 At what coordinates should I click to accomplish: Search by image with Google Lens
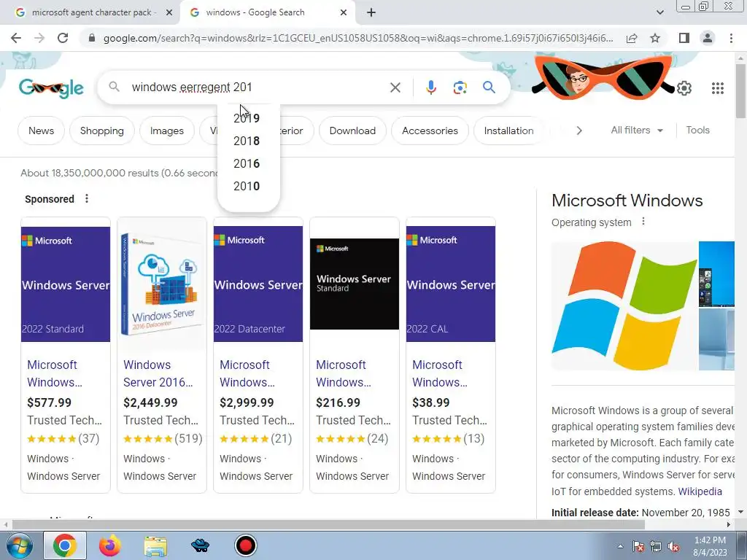pos(460,87)
